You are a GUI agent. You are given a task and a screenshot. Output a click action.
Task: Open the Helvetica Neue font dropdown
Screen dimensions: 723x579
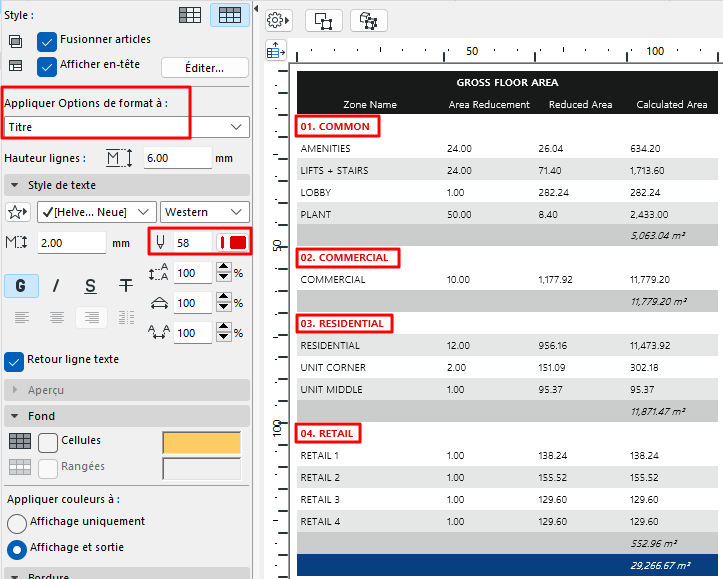point(97,212)
